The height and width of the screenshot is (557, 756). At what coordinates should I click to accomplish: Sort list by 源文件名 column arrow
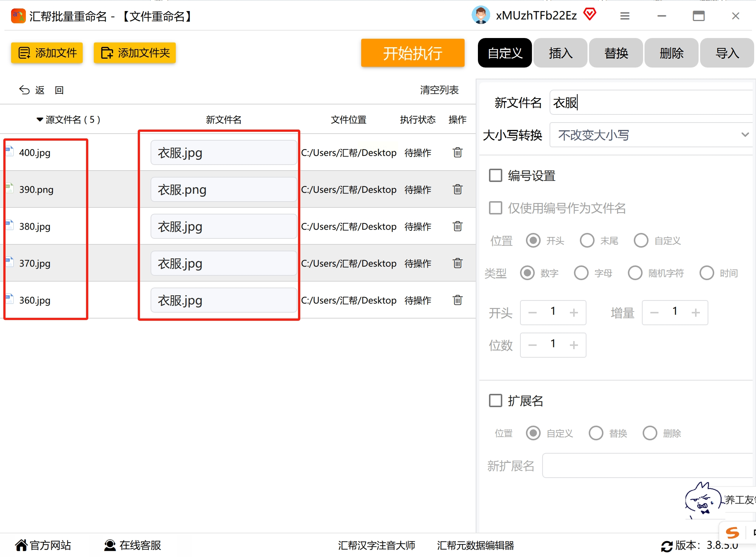[40, 120]
